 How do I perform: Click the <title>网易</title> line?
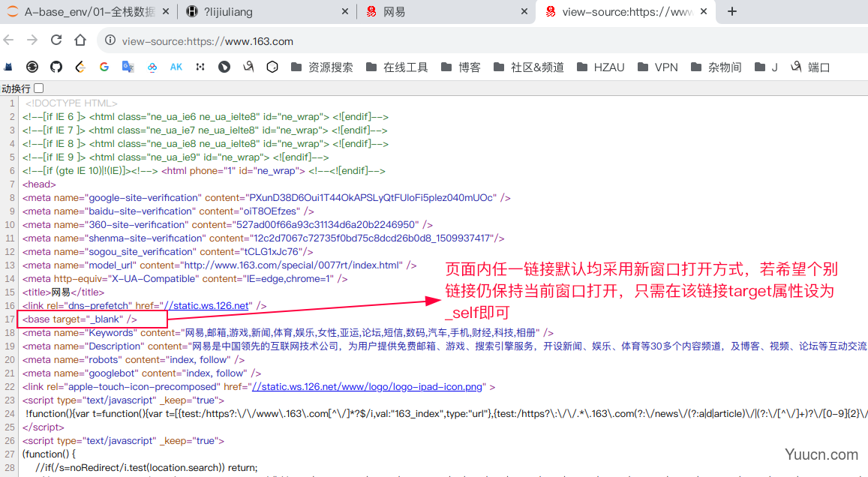tap(63, 292)
